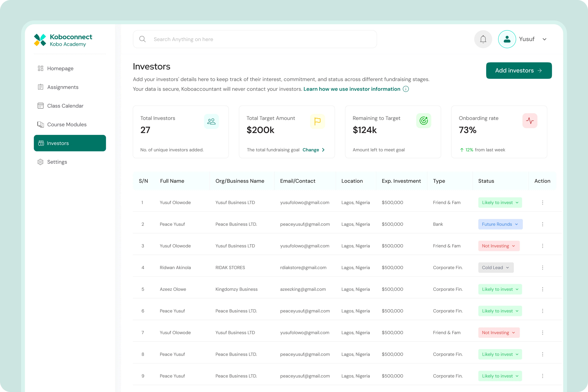This screenshot has width=588, height=392.
Task: Change row 3 Not Investing status
Action: tap(499, 246)
